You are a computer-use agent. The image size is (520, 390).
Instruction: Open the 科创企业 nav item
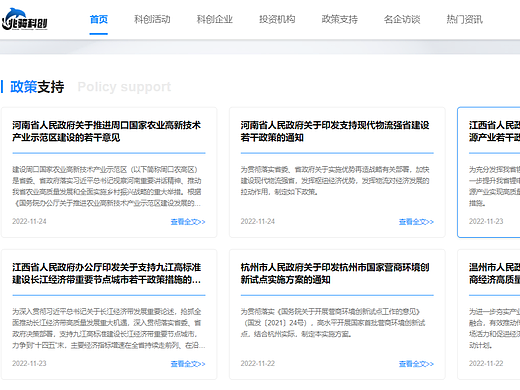pyautogui.click(x=215, y=19)
